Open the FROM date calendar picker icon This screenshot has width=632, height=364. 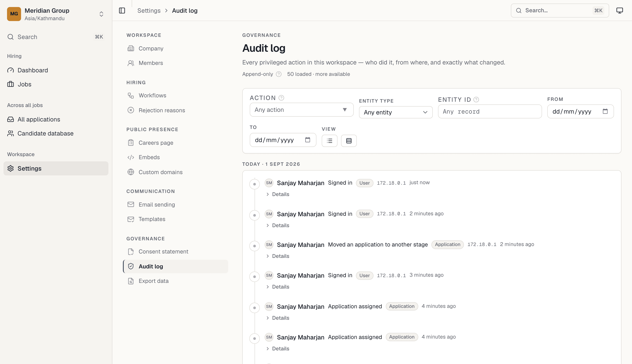tap(605, 111)
